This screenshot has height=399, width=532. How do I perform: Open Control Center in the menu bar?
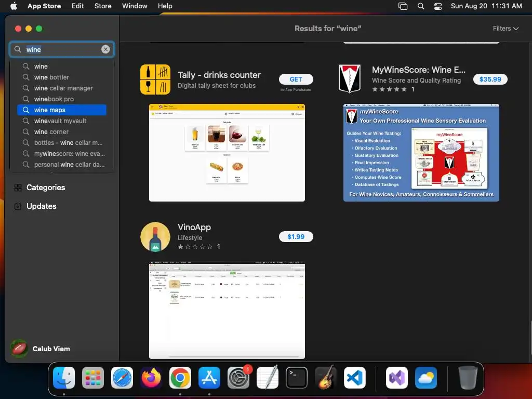coord(438,6)
